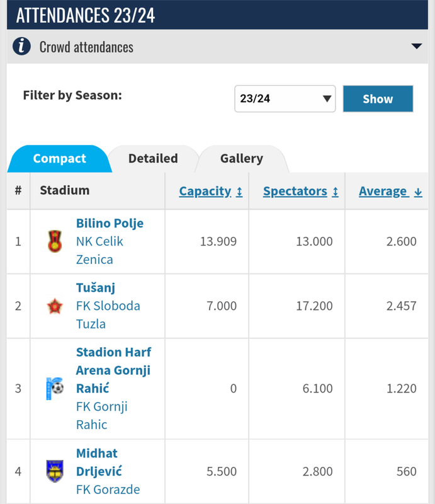The image size is (435, 504).
Task: Open the Bilino Polje stadium link
Action: [x=110, y=223]
